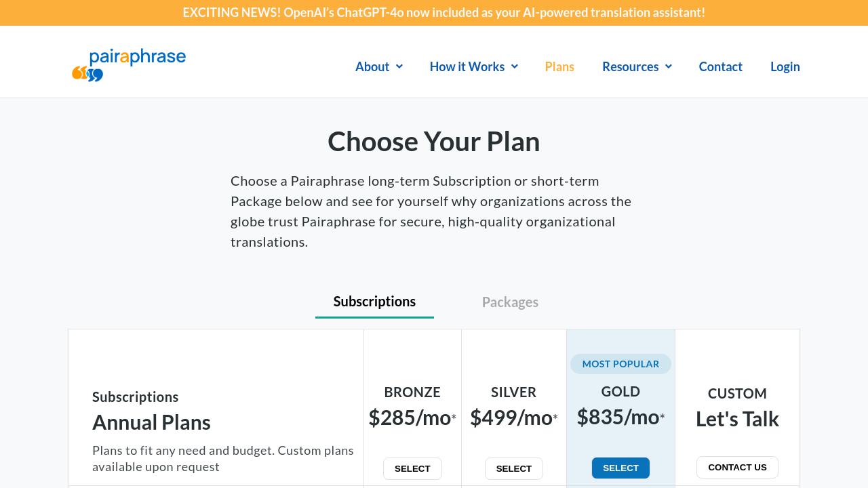The width and height of the screenshot is (868, 488).
Task: Open the Contact page
Action: (x=720, y=66)
